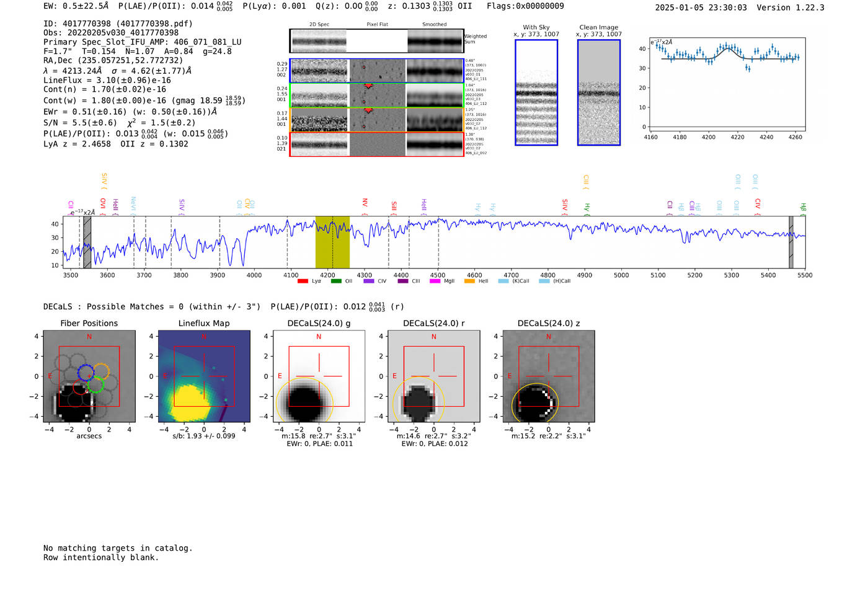This screenshot has width=868, height=591.
Task: Click the blue dashed fiber circle in Fiber Positions
Action: point(86,373)
